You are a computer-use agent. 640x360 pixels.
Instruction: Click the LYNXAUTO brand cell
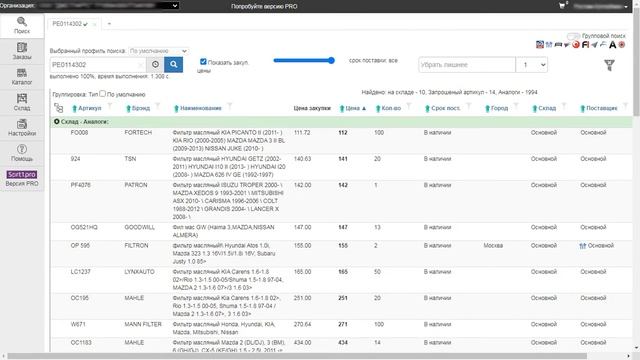[x=139, y=272]
